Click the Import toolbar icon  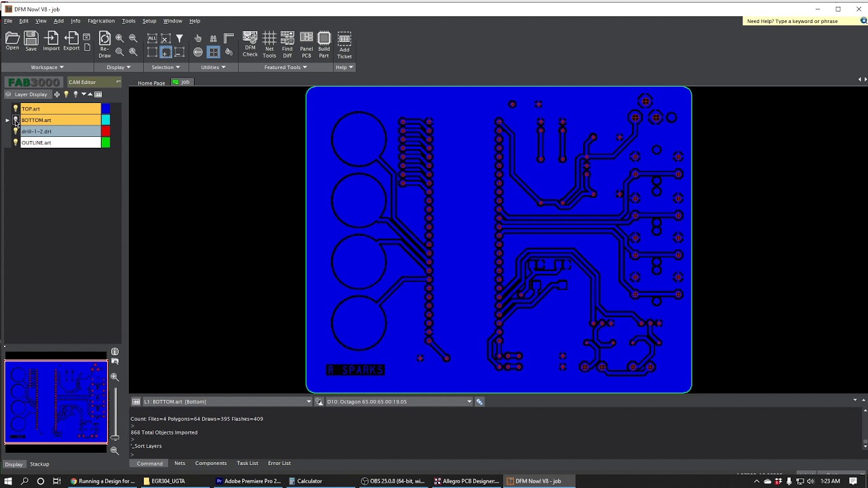[x=52, y=41]
